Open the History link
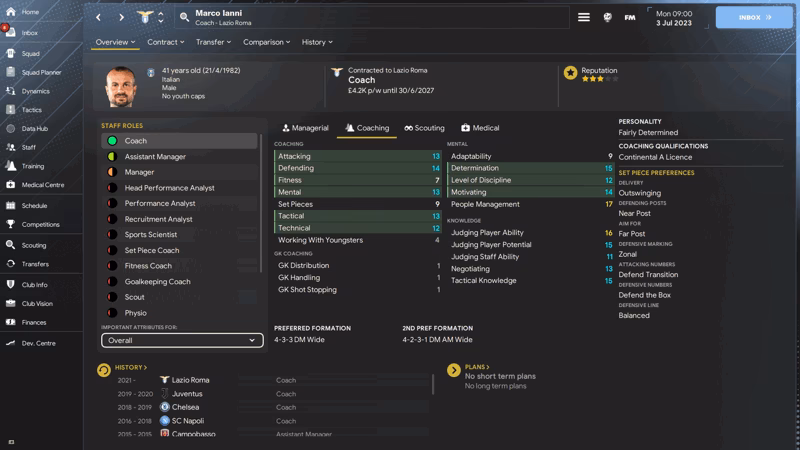Image resolution: width=800 pixels, height=450 pixels. click(x=130, y=367)
